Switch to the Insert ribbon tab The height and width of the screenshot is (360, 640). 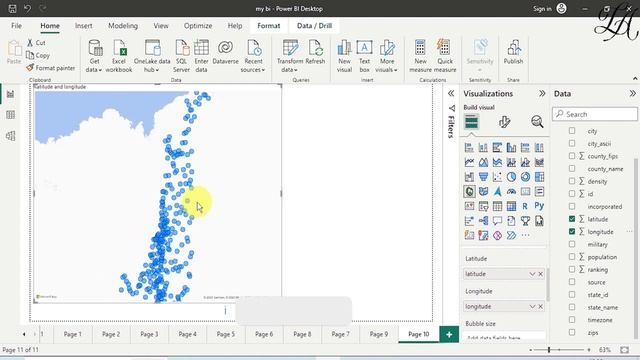83,26
